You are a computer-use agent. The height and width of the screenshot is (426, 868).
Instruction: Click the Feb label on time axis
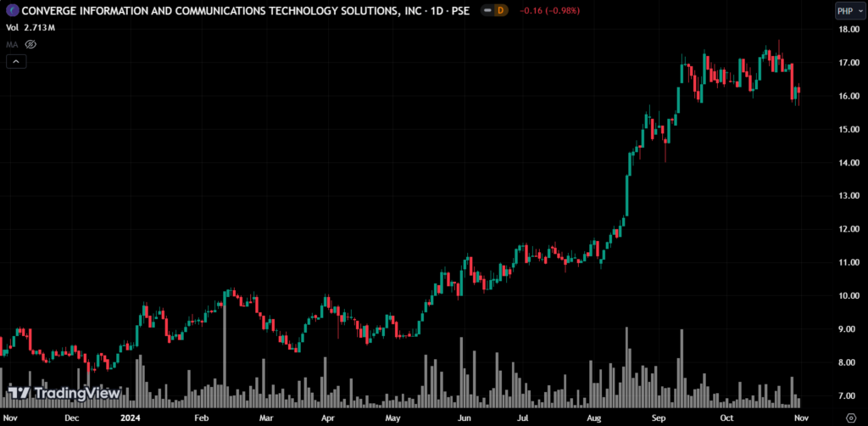tap(202, 418)
